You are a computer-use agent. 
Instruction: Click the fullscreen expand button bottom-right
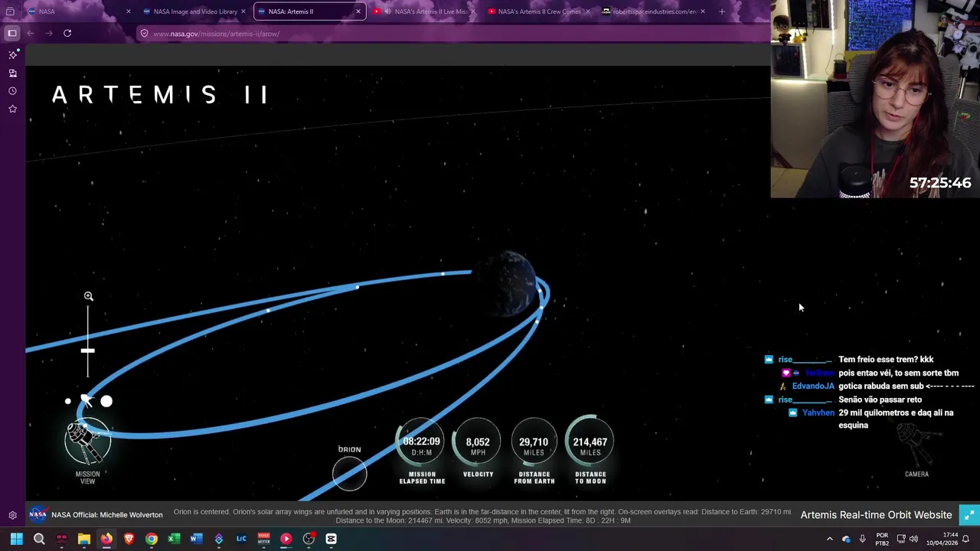click(x=969, y=515)
